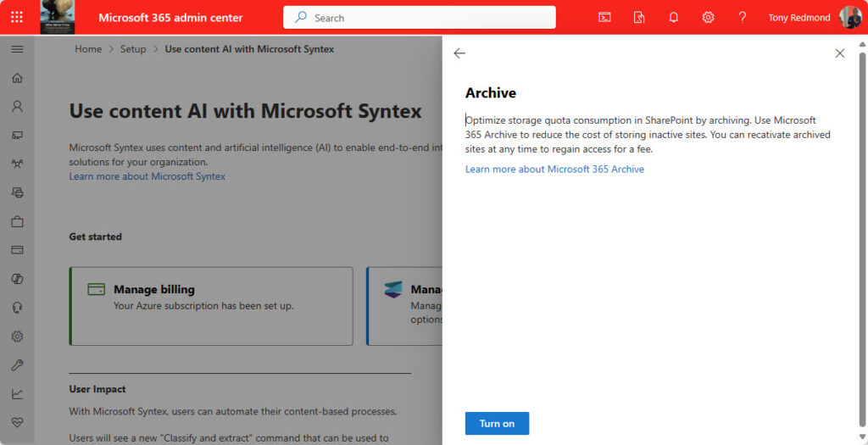Image resolution: width=868 pixels, height=445 pixels.
Task: Open Marketplace bag icon in sidebar
Action: [17, 221]
